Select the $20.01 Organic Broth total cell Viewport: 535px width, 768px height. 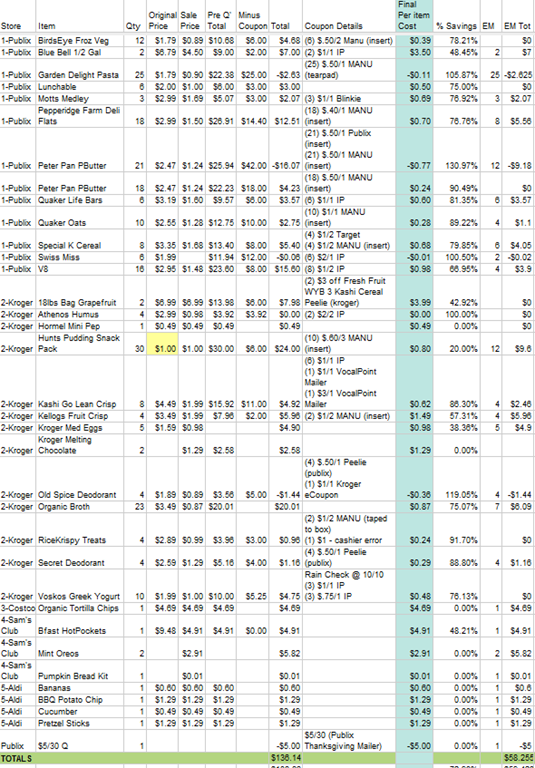tap(285, 507)
